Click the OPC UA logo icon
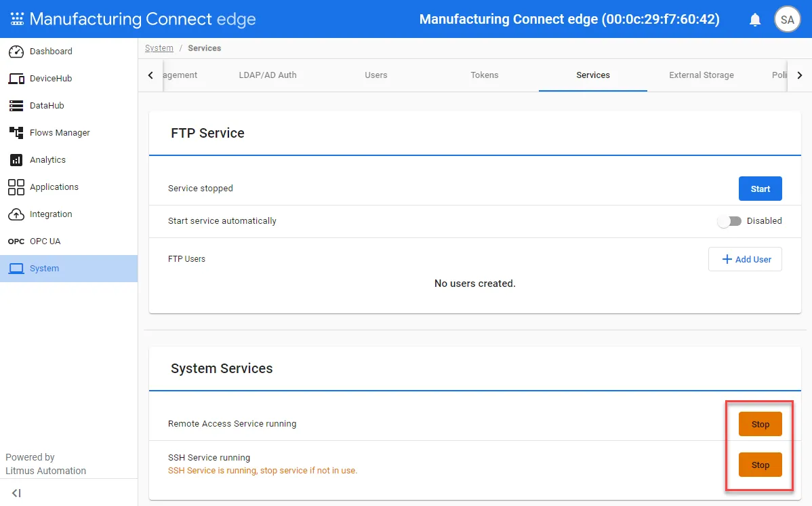Viewport: 812px width, 506px height. tap(16, 241)
